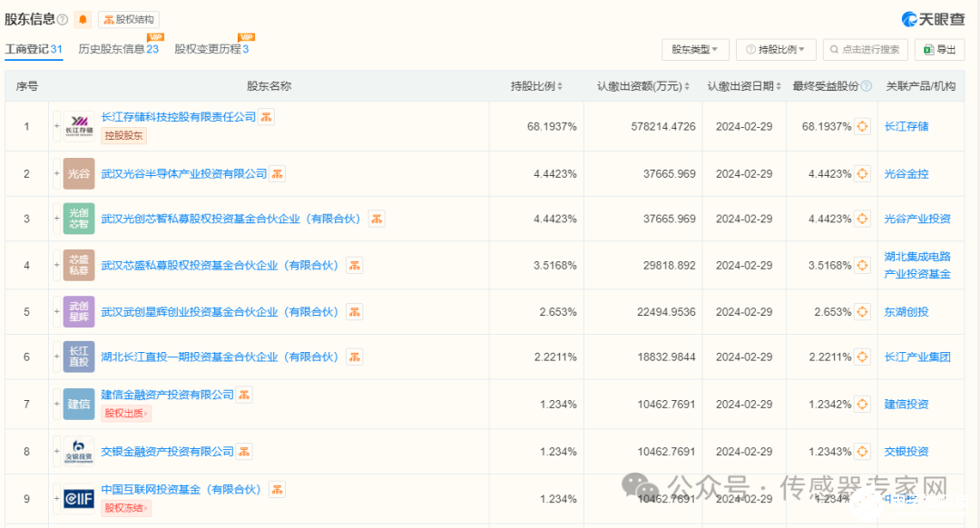
Task: Click the VIP badge on 历史股东信息
Action: [156, 36]
